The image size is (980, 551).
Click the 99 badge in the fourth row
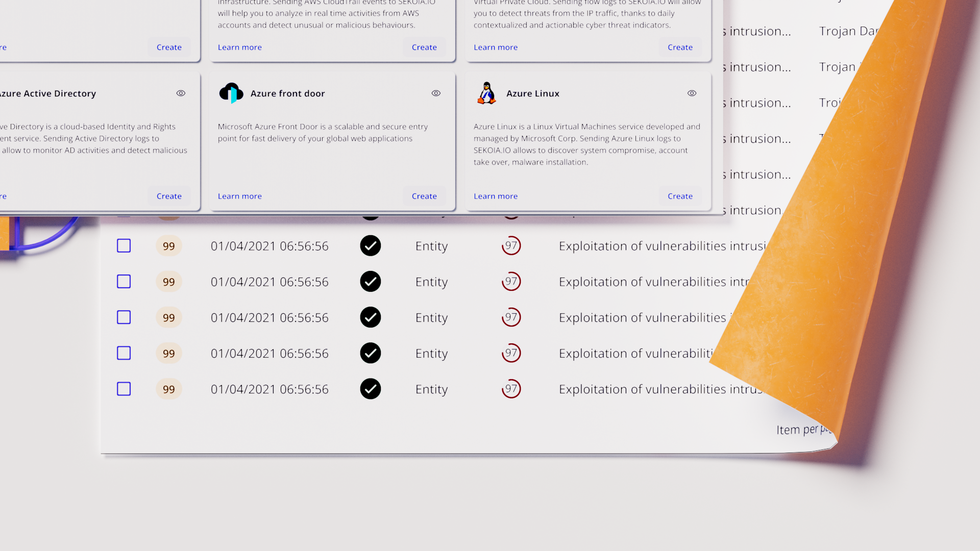169,354
